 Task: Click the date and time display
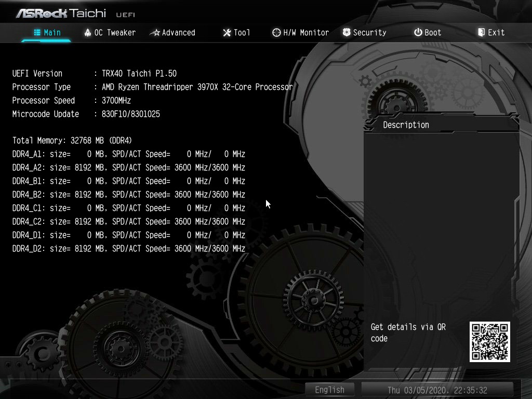[x=437, y=390]
